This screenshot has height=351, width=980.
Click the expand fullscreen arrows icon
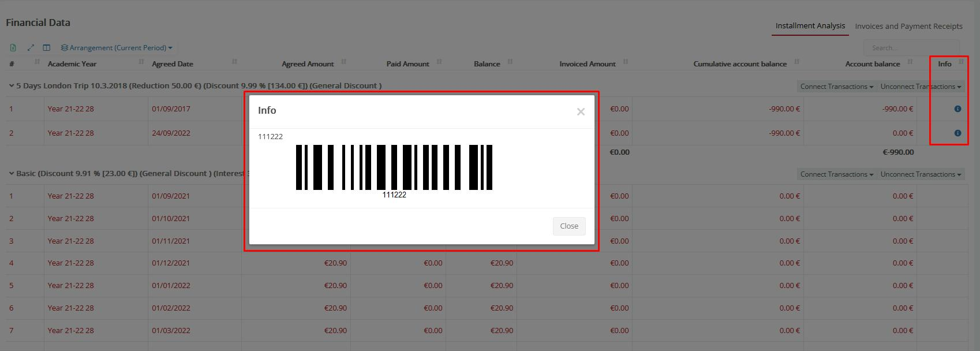tap(31, 48)
